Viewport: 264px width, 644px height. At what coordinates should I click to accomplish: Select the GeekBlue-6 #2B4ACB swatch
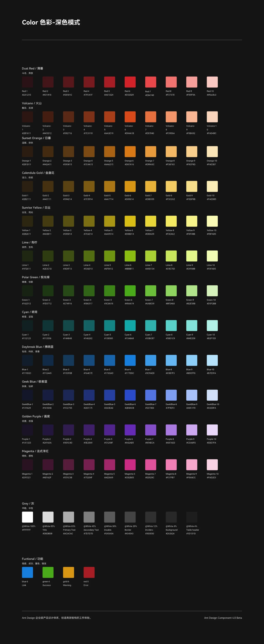130,395
